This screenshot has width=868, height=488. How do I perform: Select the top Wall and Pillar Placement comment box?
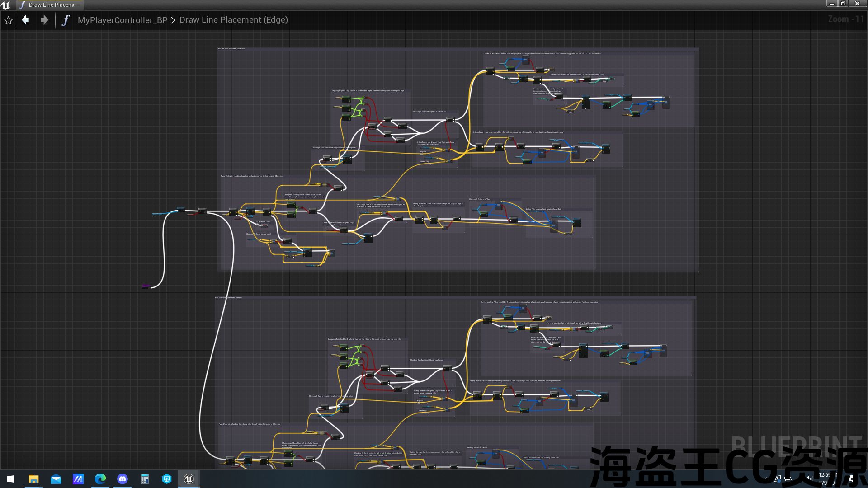231,49
